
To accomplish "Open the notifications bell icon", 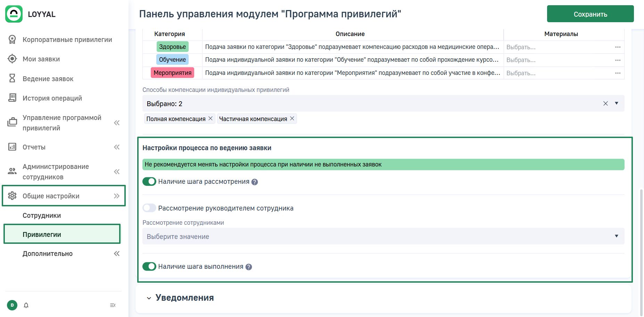I will [x=26, y=305].
